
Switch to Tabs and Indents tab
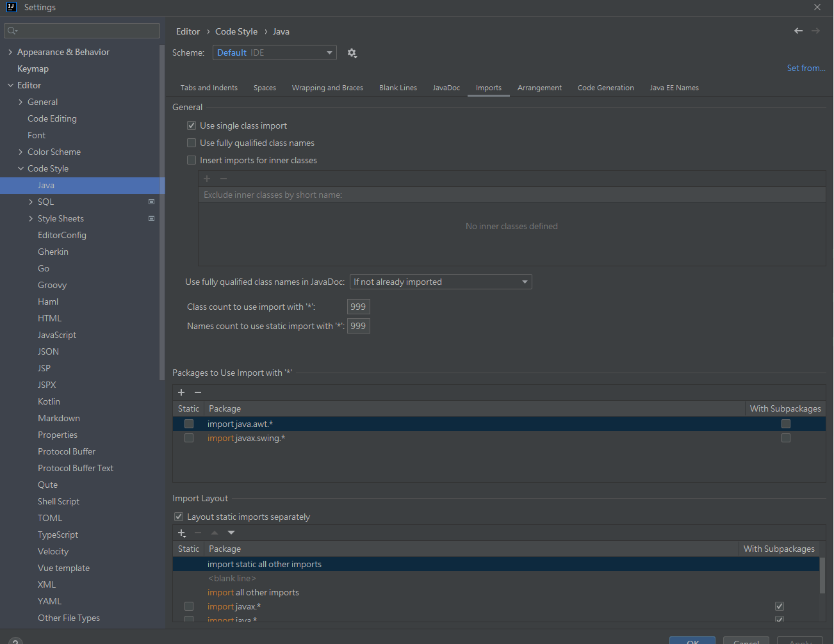tap(209, 88)
